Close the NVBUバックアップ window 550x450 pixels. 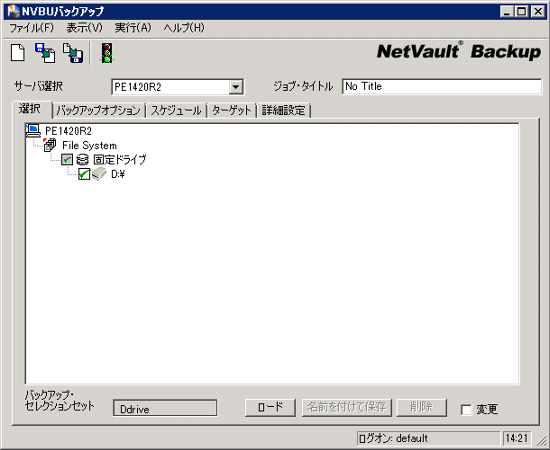(x=538, y=12)
